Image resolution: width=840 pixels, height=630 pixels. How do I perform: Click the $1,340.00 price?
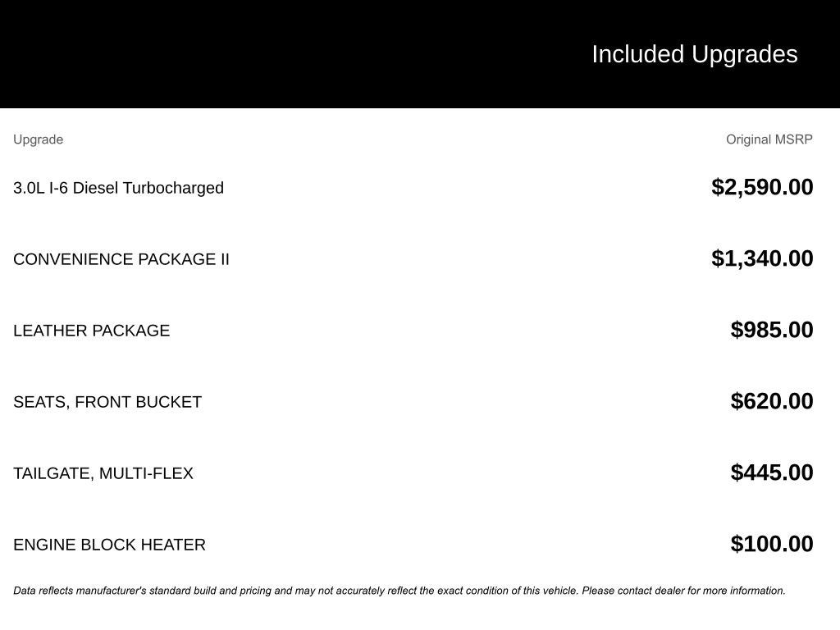(x=762, y=258)
